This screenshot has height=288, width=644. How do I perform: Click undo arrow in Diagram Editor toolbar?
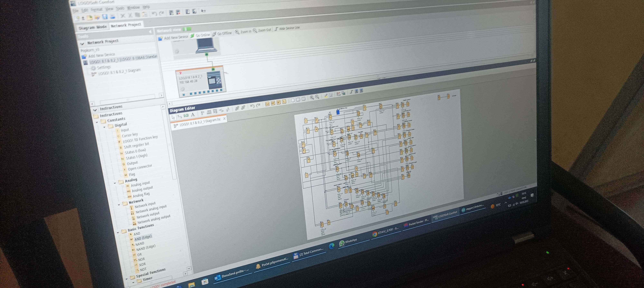click(252, 106)
